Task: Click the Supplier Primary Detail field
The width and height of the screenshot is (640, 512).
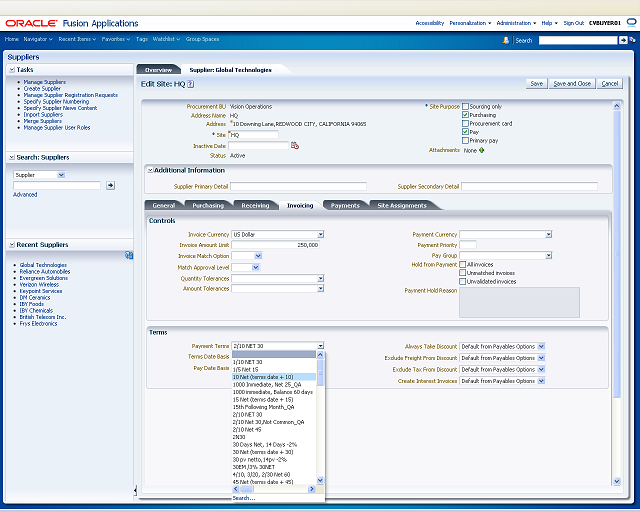Action: [x=298, y=186]
